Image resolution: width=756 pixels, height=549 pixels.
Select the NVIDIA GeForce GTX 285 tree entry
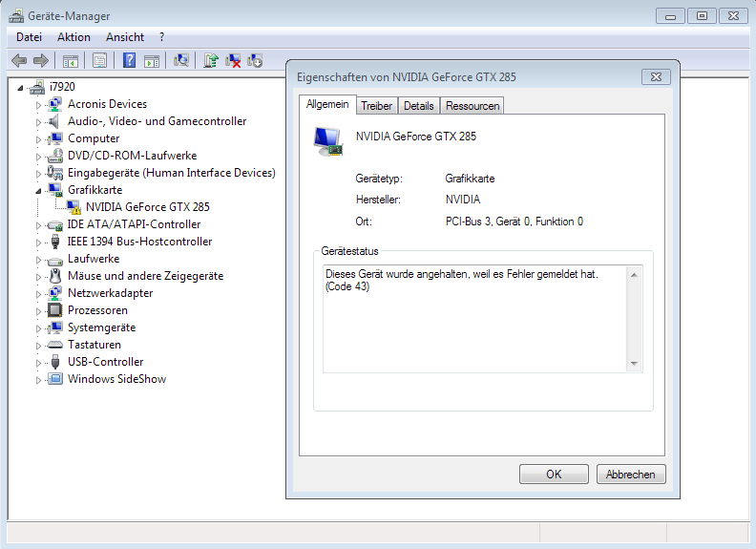(x=147, y=206)
